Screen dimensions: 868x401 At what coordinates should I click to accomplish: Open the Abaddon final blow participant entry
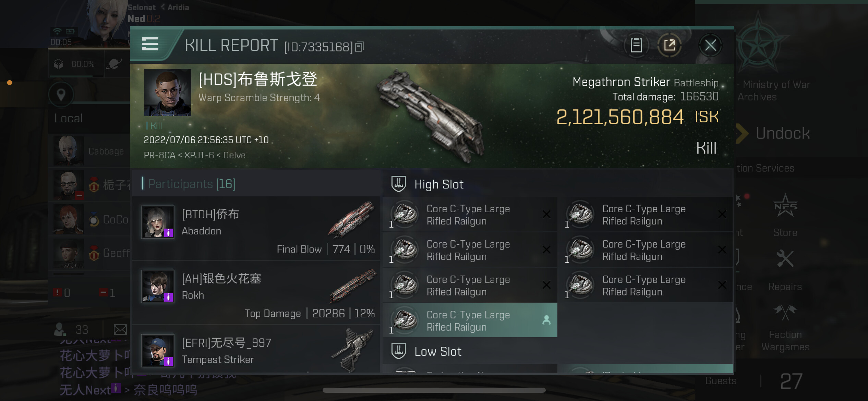click(x=256, y=228)
